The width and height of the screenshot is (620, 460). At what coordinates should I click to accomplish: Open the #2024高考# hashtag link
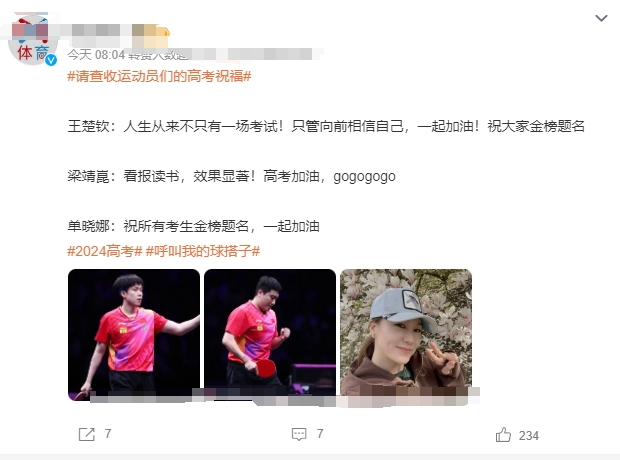click(x=105, y=251)
